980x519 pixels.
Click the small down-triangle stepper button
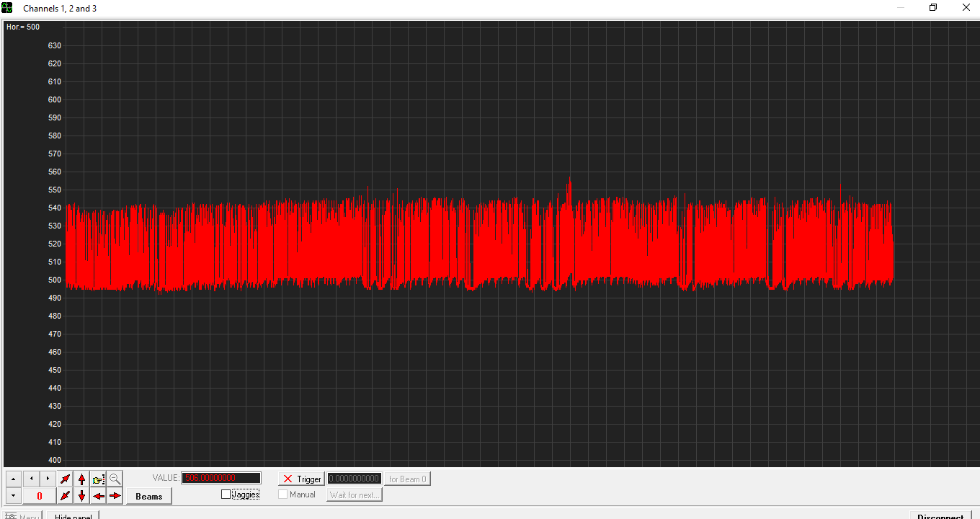pos(13,496)
